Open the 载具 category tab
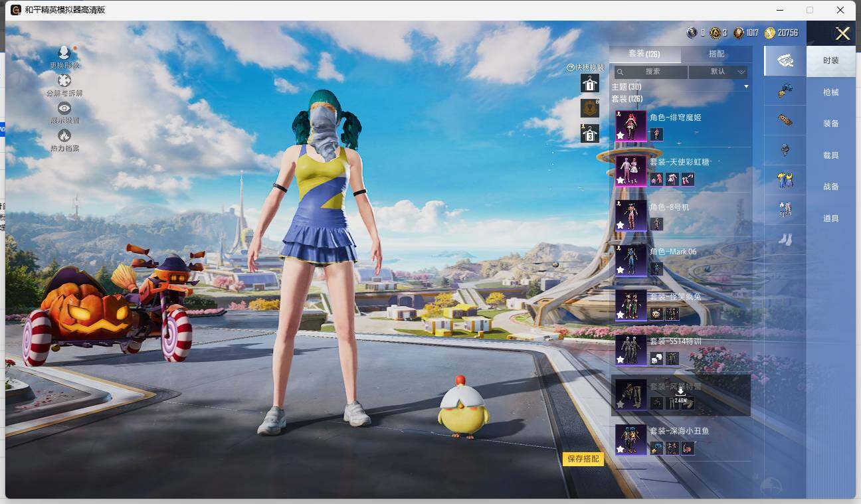 (x=830, y=155)
